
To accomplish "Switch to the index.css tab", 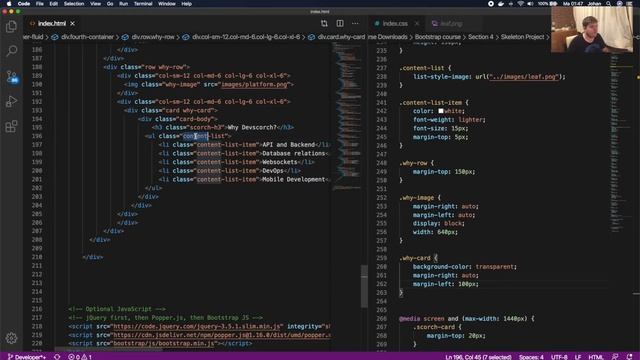I will (x=394, y=24).
